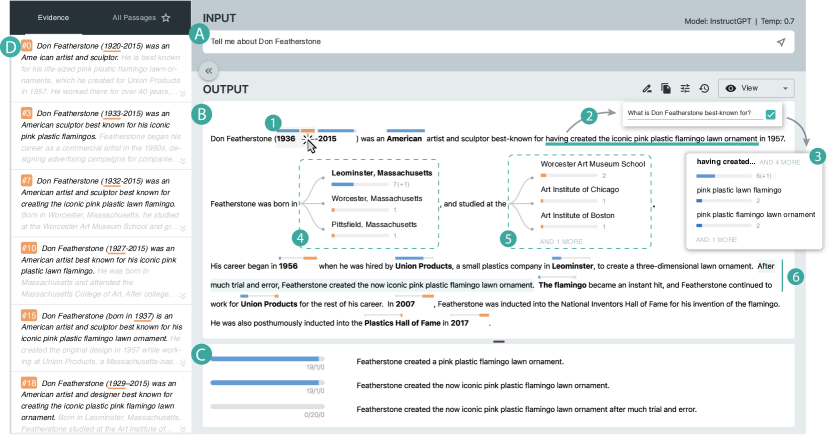Click support bar under Leominster, Massachusetts
This screenshot has height=435, width=830.
coord(360,184)
